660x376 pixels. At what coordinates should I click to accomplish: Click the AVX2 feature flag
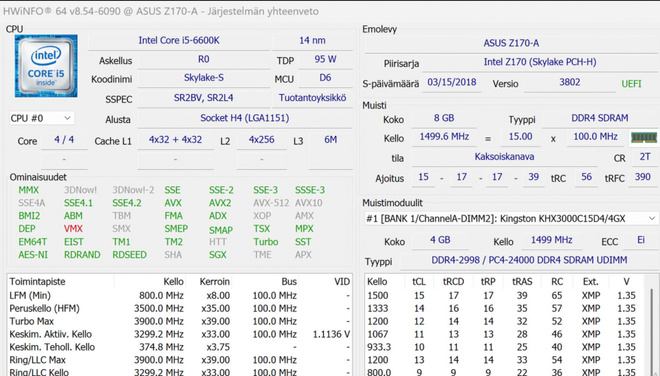click(220, 203)
